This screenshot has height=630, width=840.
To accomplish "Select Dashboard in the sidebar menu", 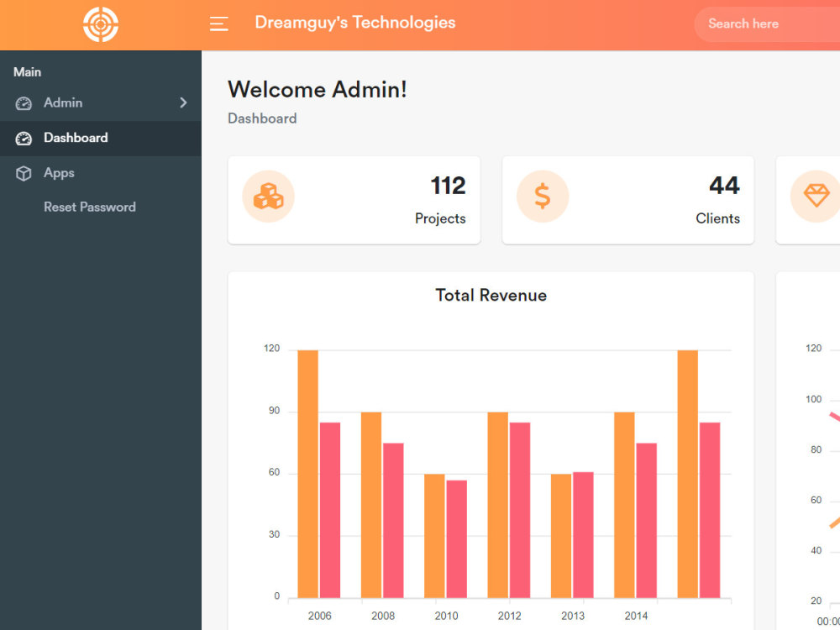I will point(76,138).
